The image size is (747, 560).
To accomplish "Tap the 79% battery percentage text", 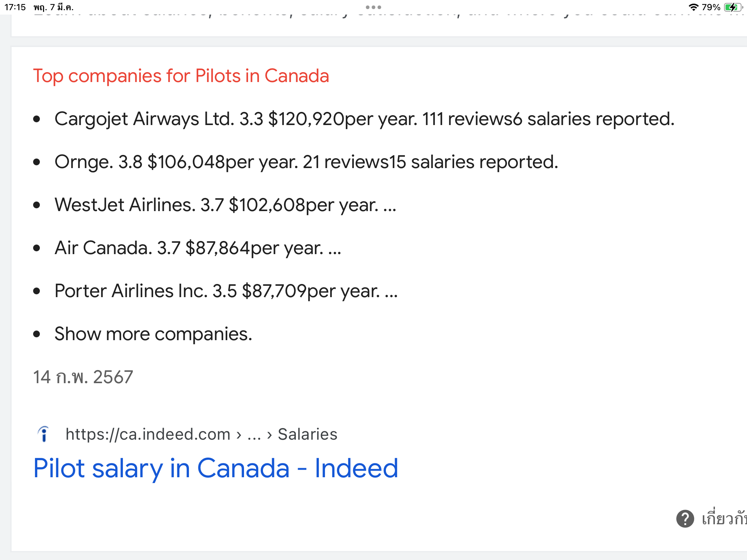I will (x=711, y=7).
